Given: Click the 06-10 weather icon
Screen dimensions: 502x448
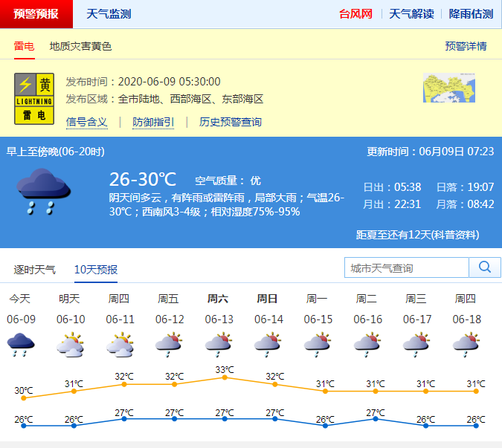Looking at the screenshot, I should coord(70,345).
